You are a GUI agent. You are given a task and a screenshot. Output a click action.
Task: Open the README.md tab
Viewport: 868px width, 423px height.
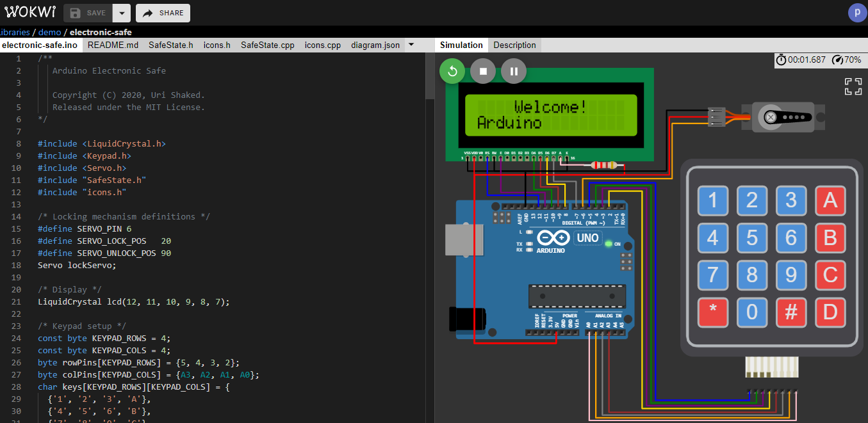[x=113, y=45]
